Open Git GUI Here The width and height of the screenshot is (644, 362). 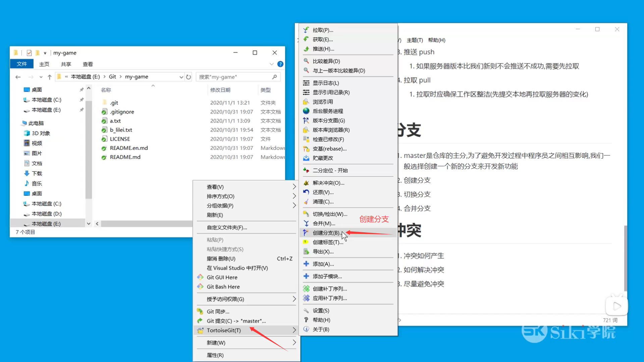point(222,277)
